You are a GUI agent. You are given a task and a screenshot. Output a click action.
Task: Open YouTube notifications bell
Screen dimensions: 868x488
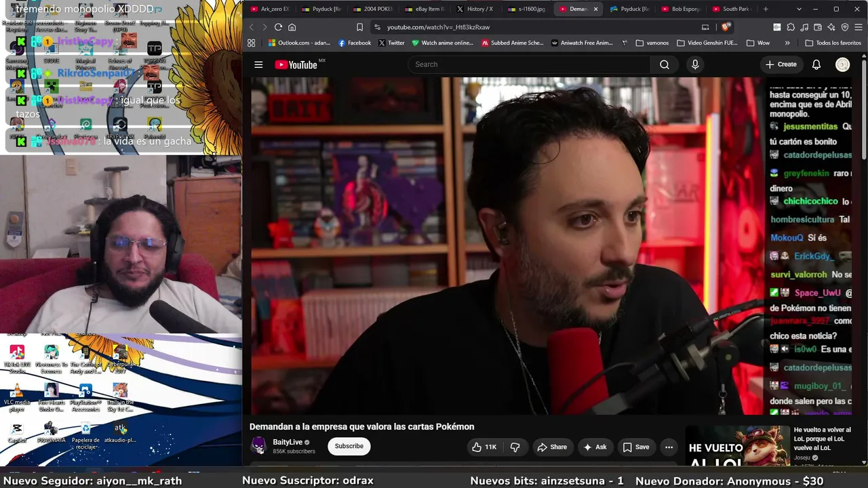pyautogui.click(x=816, y=64)
